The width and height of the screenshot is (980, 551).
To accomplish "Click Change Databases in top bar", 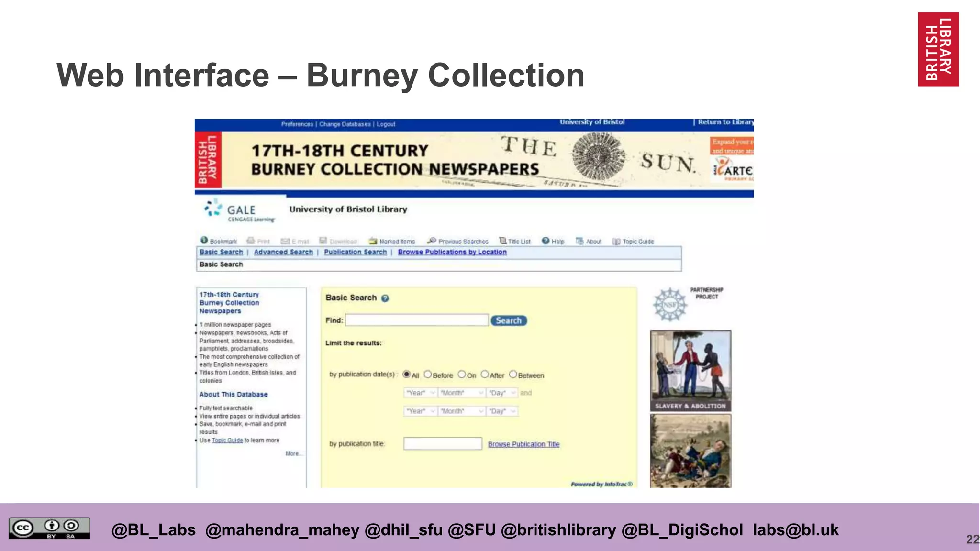I will pos(345,124).
